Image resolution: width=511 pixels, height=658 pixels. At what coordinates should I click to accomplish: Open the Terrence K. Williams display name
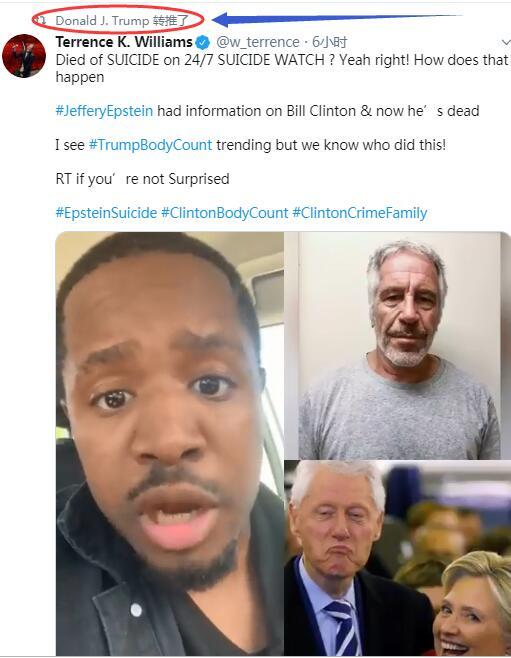tap(124, 42)
